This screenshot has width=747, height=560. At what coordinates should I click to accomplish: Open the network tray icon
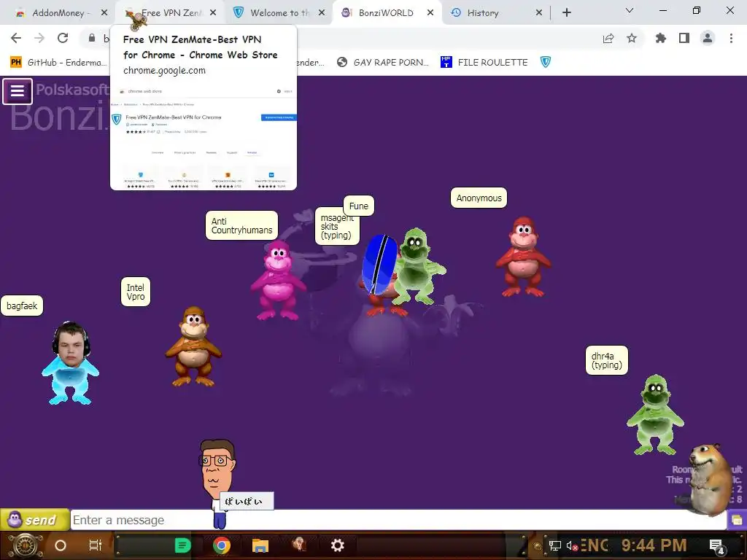554,545
